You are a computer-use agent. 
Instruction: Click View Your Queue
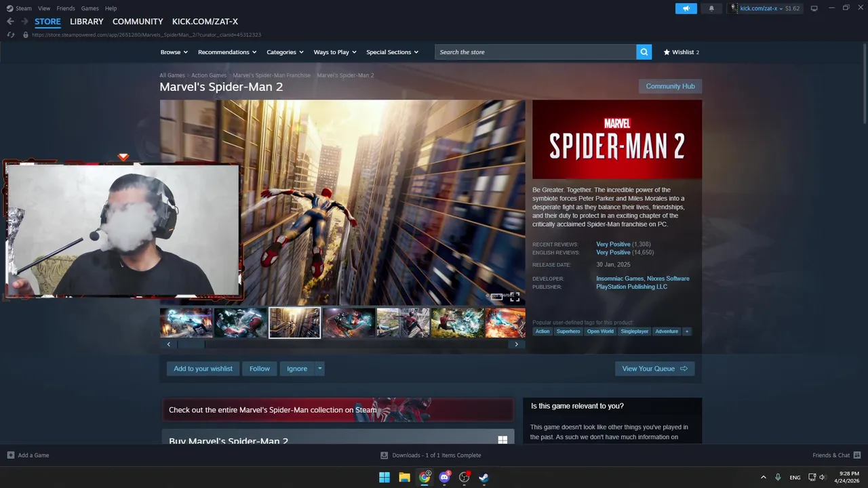point(655,369)
